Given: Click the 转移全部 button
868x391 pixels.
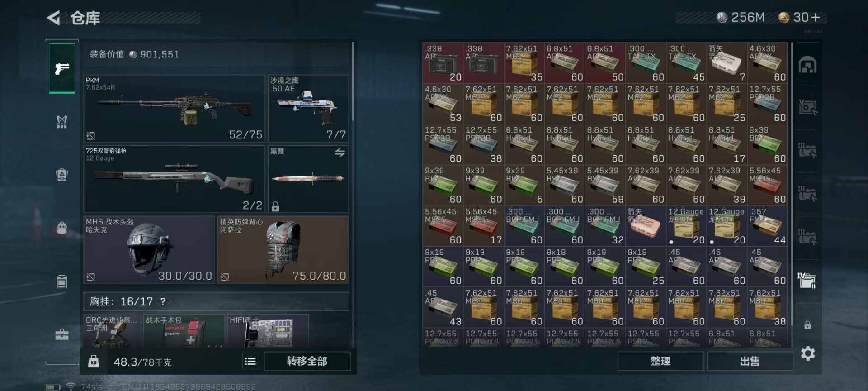Looking at the screenshot, I should point(307,361).
